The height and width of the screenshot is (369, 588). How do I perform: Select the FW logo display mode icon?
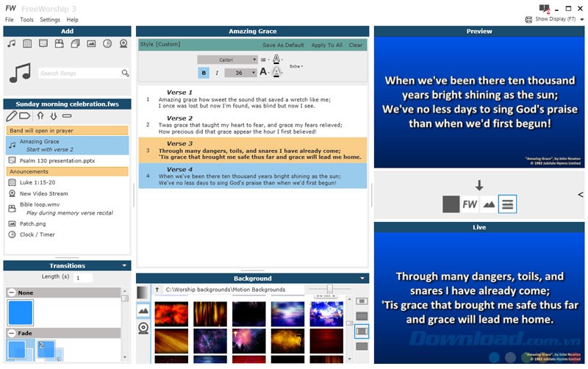click(470, 204)
